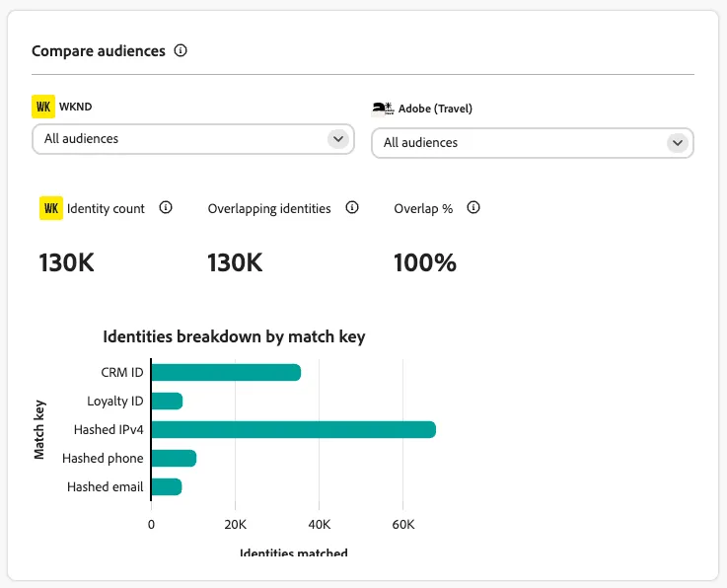727x588 pixels.
Task: Select the Loyalty ID bar
Action: 167,402
